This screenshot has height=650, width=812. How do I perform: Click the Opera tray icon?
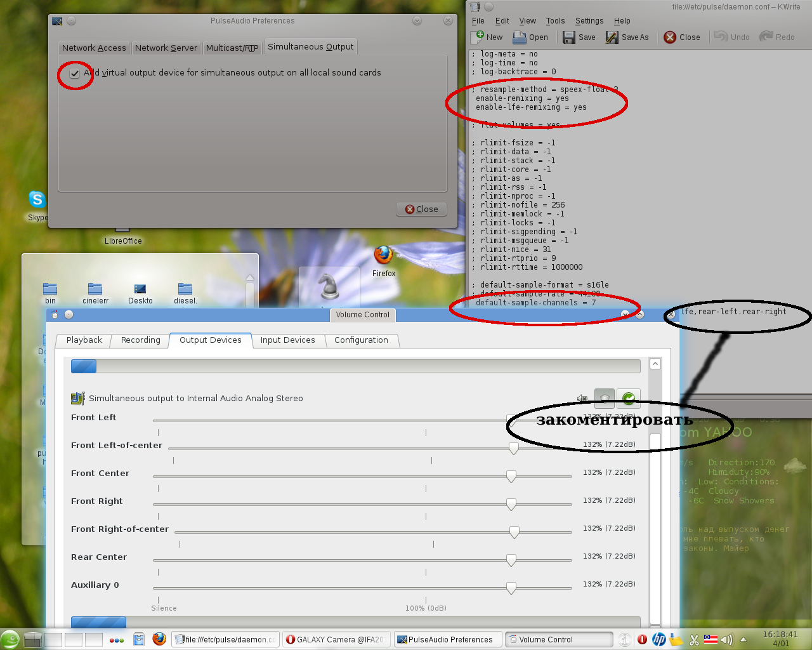(x=642, y=639)
